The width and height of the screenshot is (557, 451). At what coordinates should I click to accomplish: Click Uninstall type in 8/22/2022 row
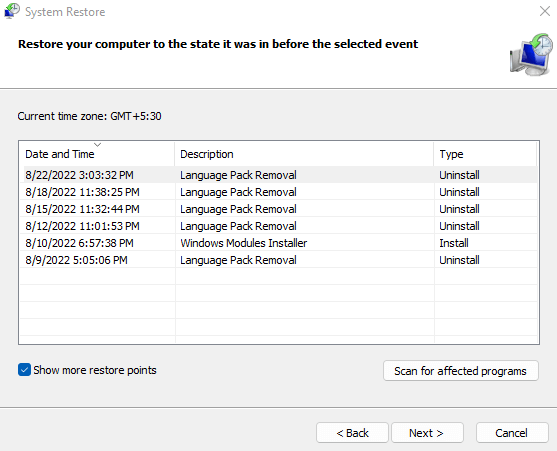459,175
